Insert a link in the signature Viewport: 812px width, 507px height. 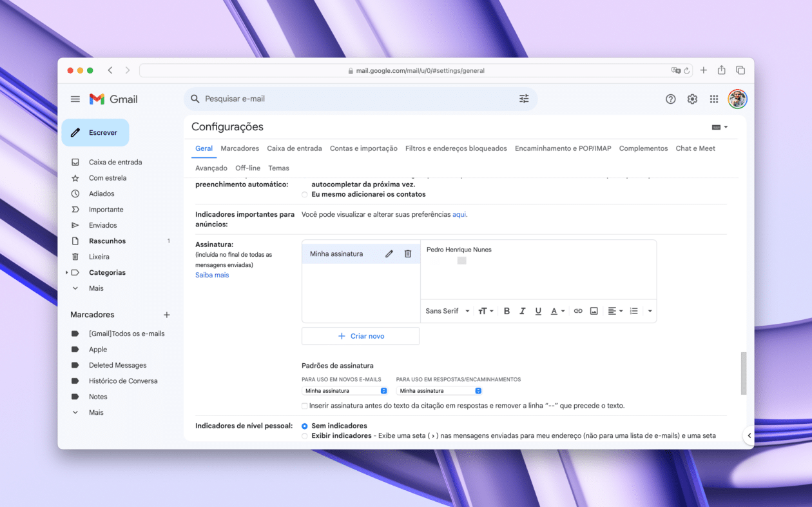pos(578,311)
